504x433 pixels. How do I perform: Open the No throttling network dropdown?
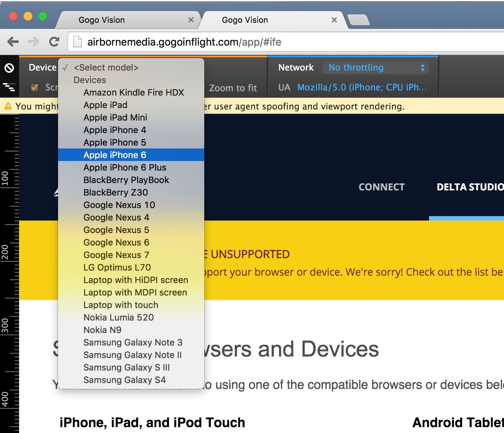click(x=375, y=68)
